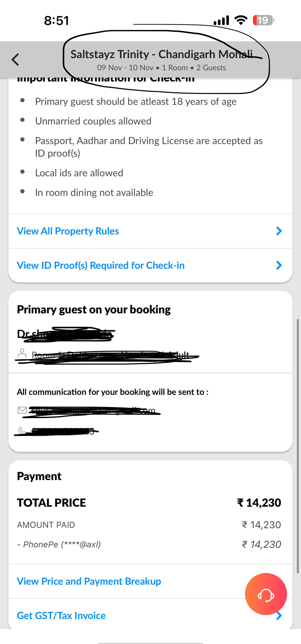Open View ID Proof(s) Required for Check-in
This screenshot has height=644, width=301.
[x=101, y=265]
